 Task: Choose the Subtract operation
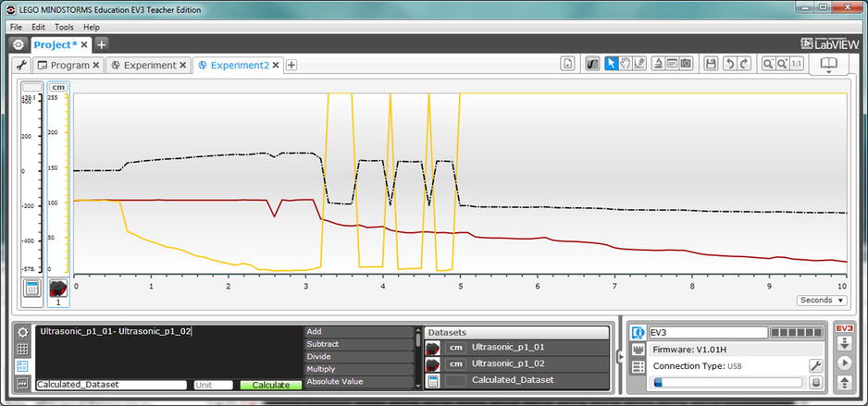click(x=359, y=344)
